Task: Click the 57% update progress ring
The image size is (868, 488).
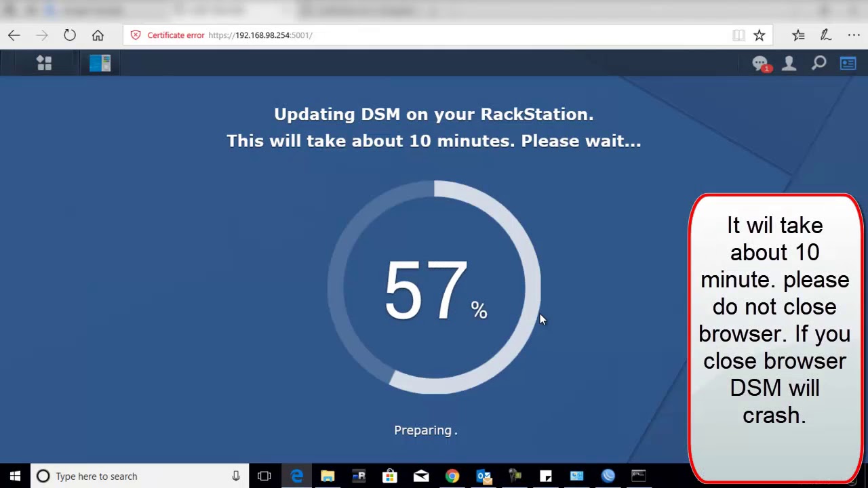Action: click(x=434, y=287)
